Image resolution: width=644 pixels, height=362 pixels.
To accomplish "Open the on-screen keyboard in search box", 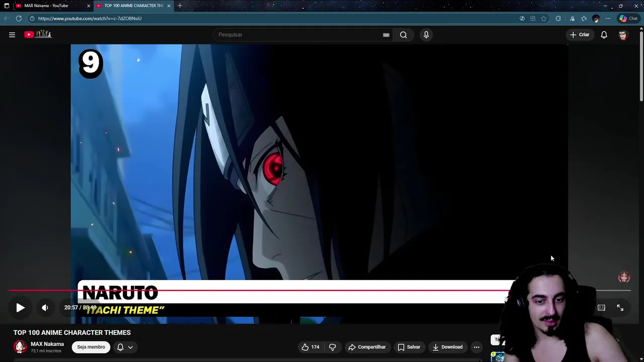I will tap(386, 35).
